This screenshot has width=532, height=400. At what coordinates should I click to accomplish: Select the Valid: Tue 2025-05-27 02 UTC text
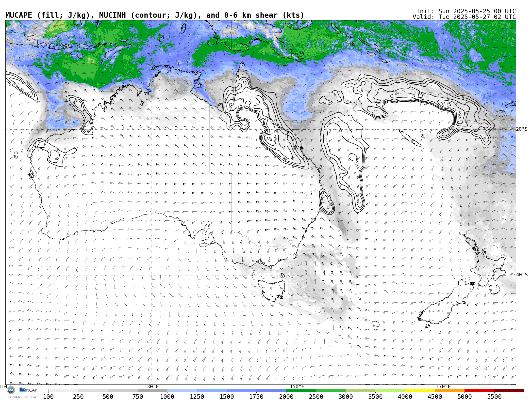(464, 17)
